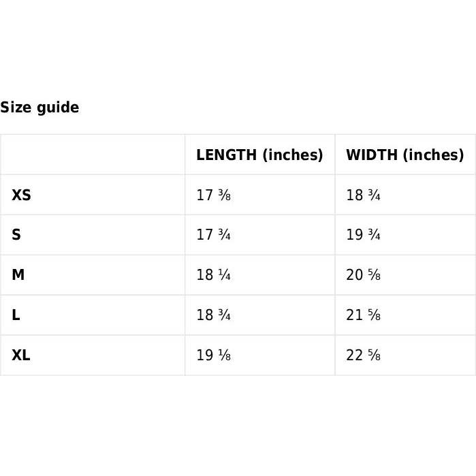Click the XS width value 18 ¾
This screenshot has width=476, height=476.
(363, 195)
